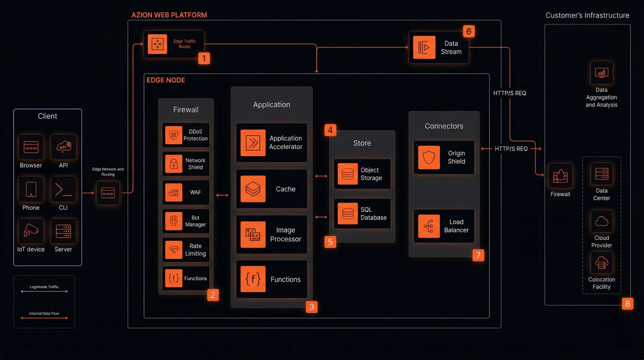The height and width of the screenshot is (360, 644).
Task: Select the Application Accelerator icon
Action: click(x=253, y=143)
